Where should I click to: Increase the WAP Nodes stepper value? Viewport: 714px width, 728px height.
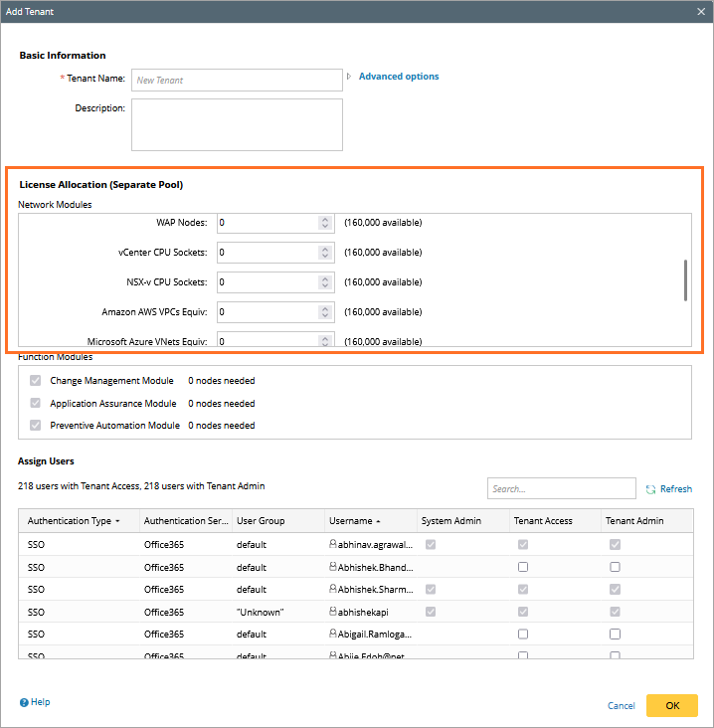click(324, 219)
